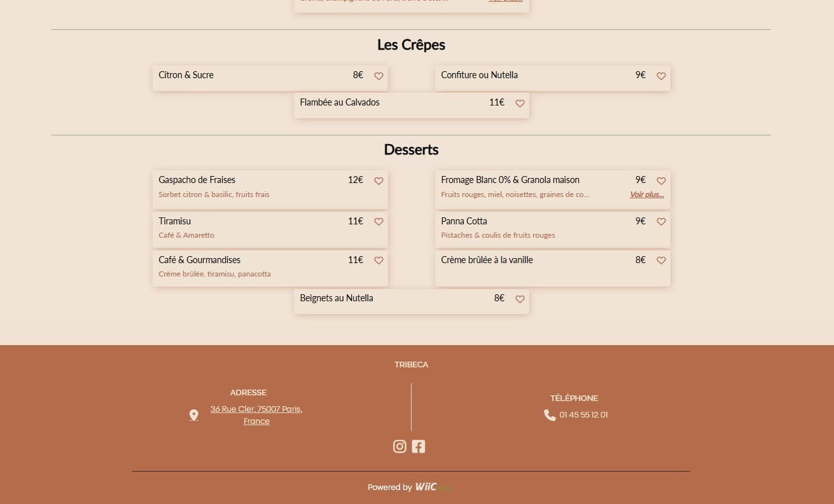834x504 pixels.
Task: Favorite the Crème brûlée à la vanille
Action: click(661, 261)
